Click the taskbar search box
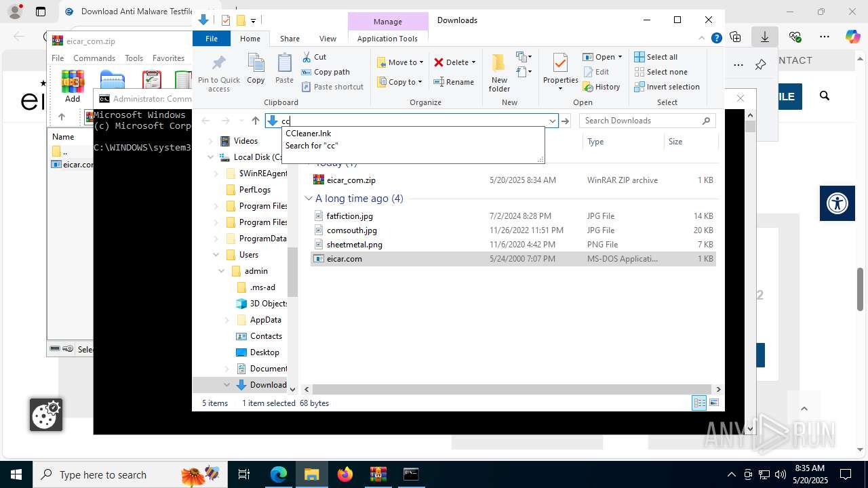This screenshot has height=488, width=868. 129,474
